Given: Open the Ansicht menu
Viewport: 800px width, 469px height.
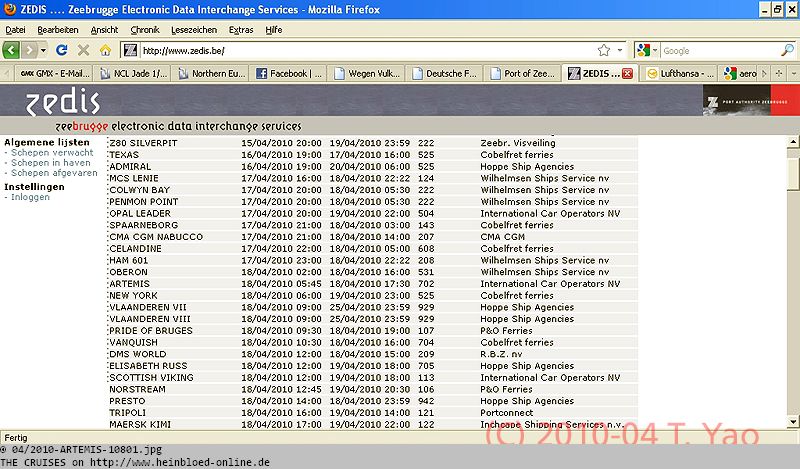Looking at the screenshot, I should pyautogui.click(x=104, y=30).
